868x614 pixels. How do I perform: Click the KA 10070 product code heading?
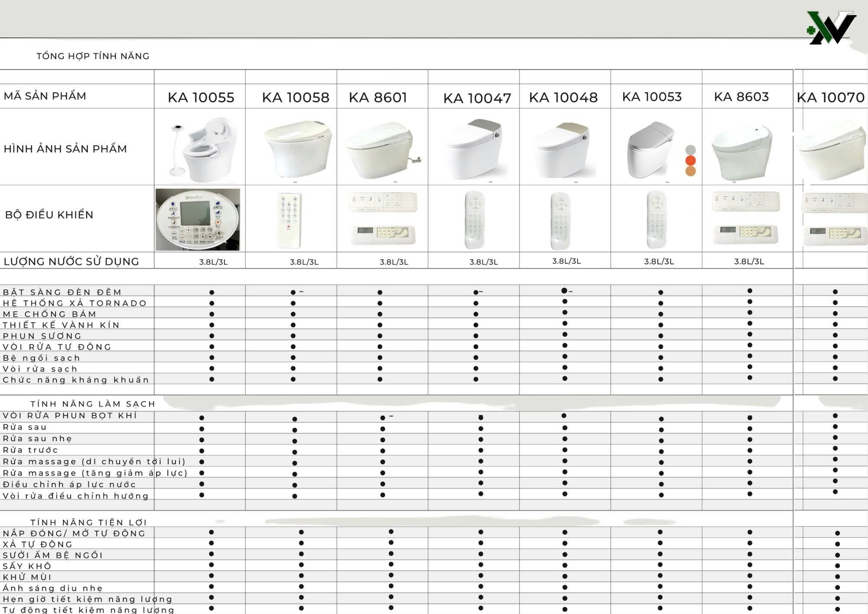coord(830,97)
